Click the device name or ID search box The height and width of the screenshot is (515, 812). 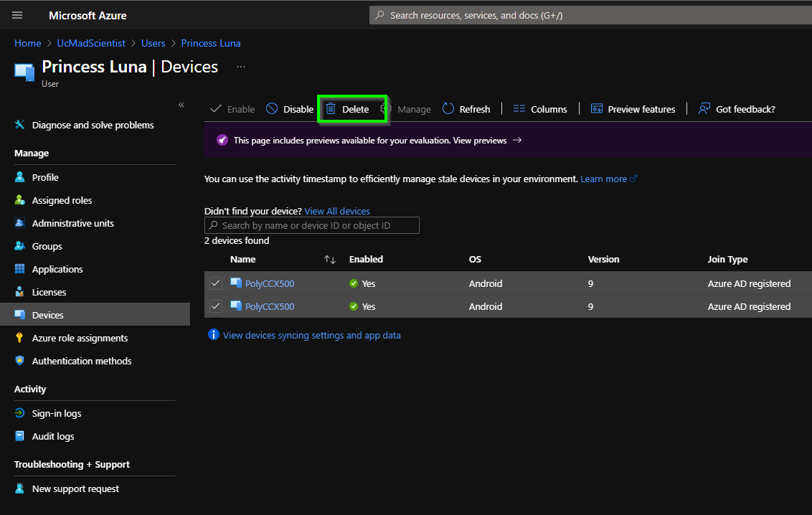pos(312,225)
